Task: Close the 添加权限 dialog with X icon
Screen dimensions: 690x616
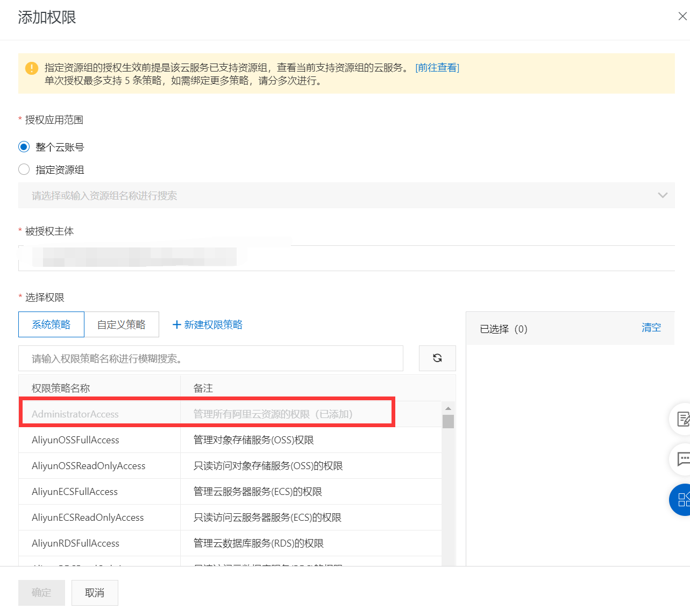Action: (x=682, y=17)
